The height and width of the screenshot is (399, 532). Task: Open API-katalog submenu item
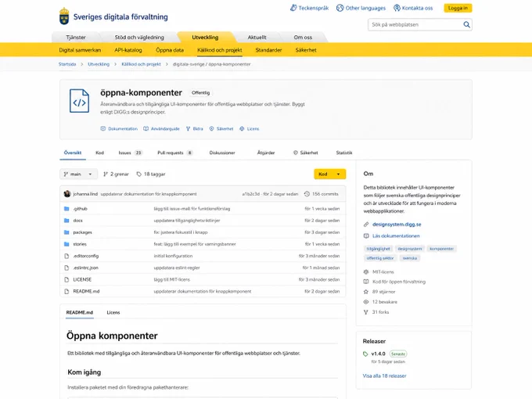tap(128, 50)
